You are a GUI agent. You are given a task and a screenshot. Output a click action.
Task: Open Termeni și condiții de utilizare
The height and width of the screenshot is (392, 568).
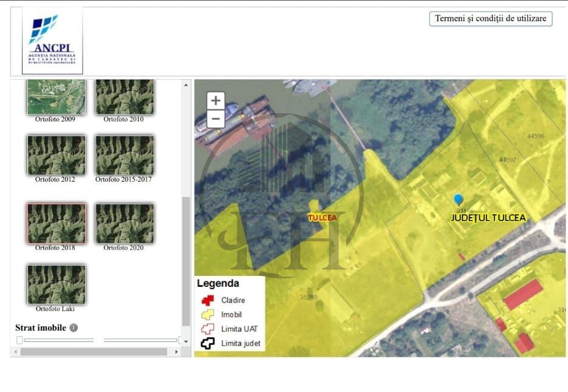491,19
